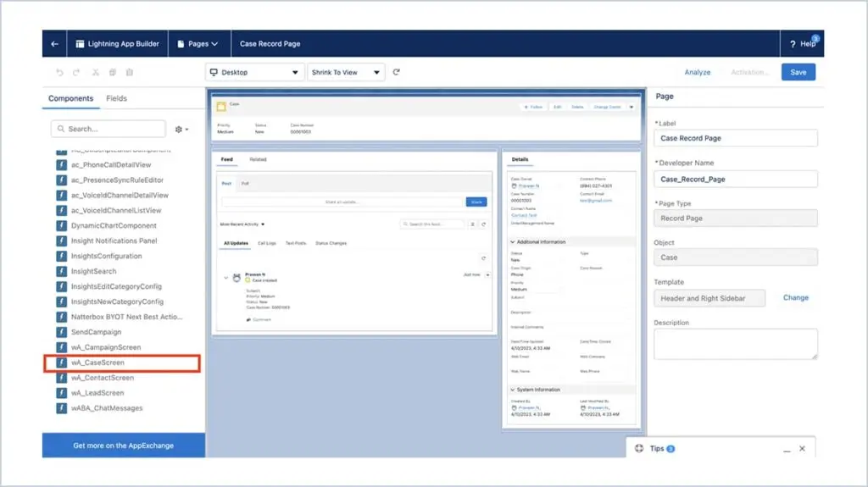Click the Lightning App Builder icon
Screen dimensions: 868x487
tap(80, 44)
